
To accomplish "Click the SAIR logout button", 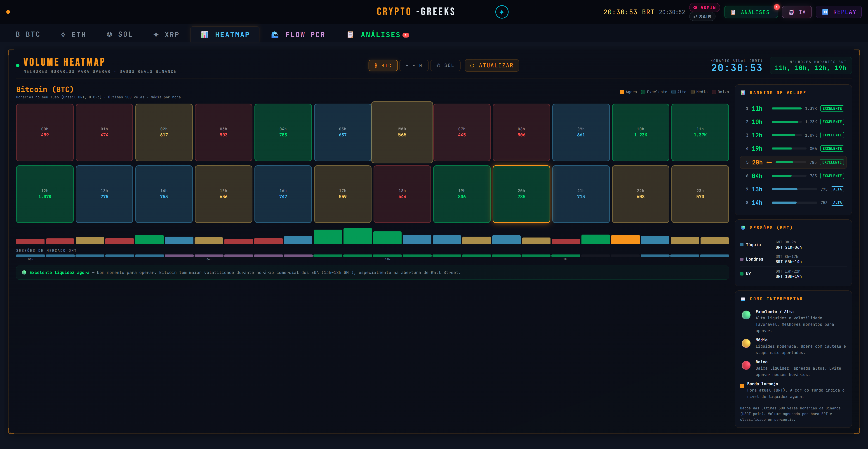I will tap(702, 17).
